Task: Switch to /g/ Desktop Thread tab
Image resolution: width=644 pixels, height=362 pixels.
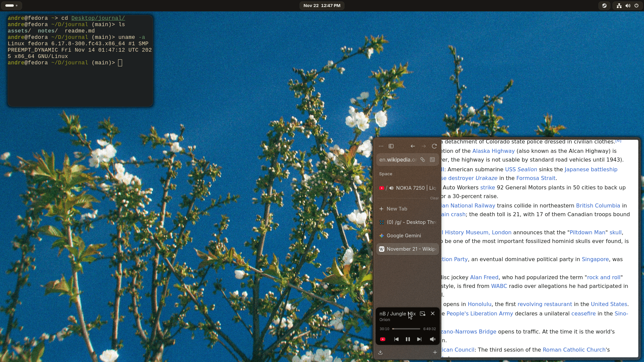Action: tap(411, 222)
